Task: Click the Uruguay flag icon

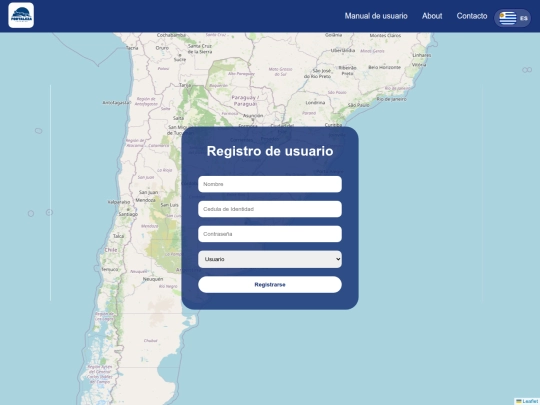Action: pyautogui.click(x=508, y=18)
